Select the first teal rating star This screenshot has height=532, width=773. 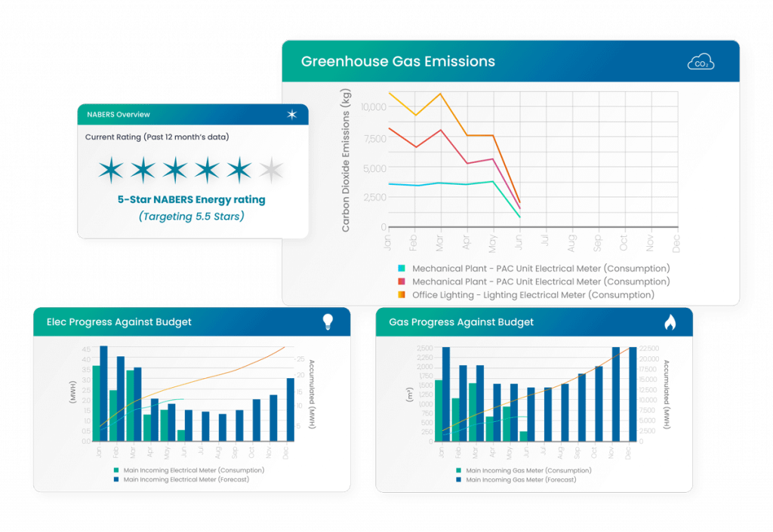coord(111,170)
